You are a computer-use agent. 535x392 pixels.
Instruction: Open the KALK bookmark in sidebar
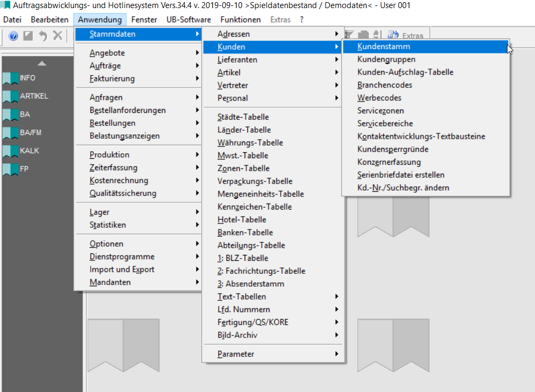(10, 151)
